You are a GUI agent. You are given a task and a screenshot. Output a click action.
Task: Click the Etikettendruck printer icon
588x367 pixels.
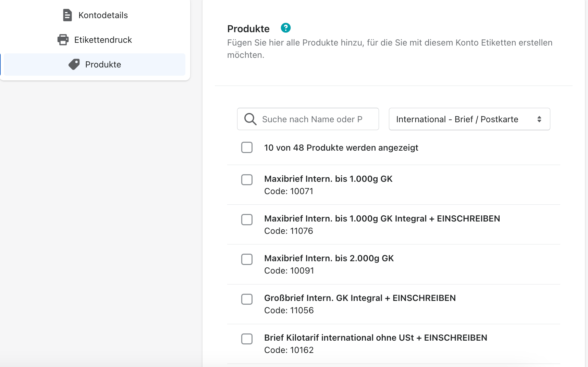coord(63,40)
